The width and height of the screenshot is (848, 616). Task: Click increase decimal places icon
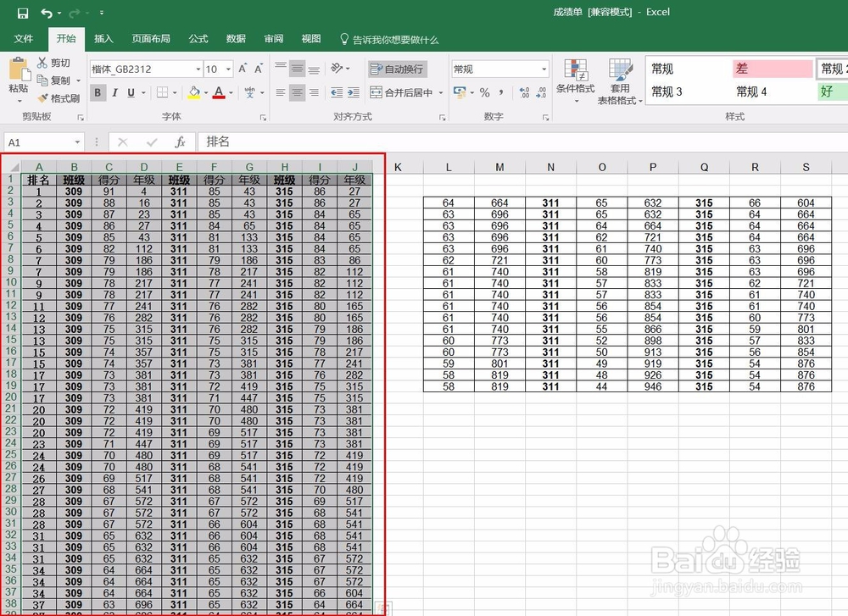(x=525, y=92)
